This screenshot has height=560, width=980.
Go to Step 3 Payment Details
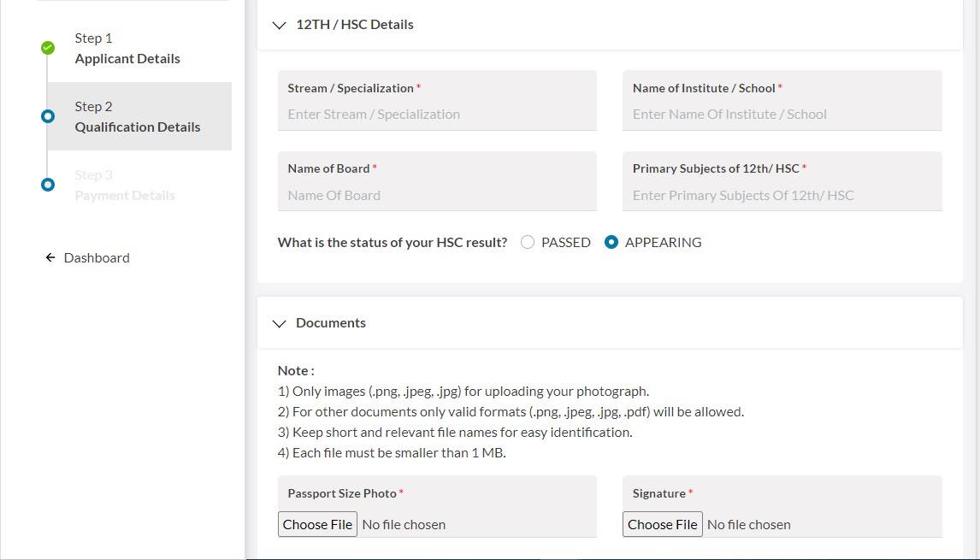[x=124, y=186]
